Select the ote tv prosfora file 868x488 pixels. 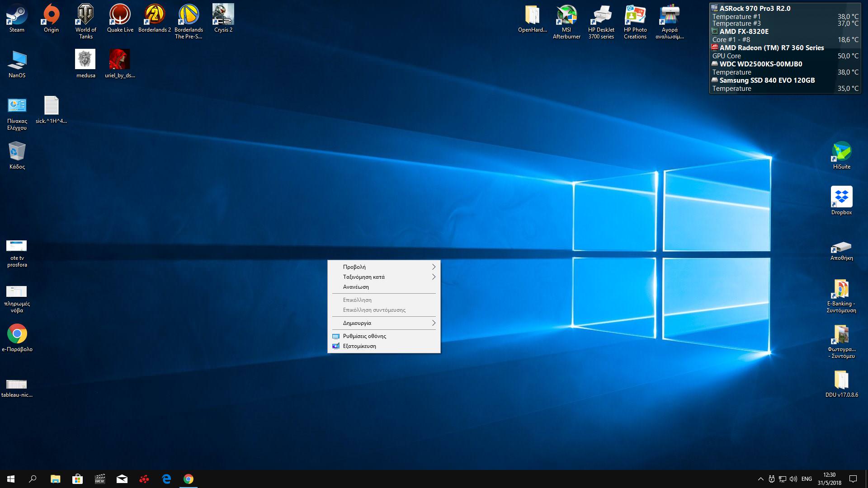17,253
